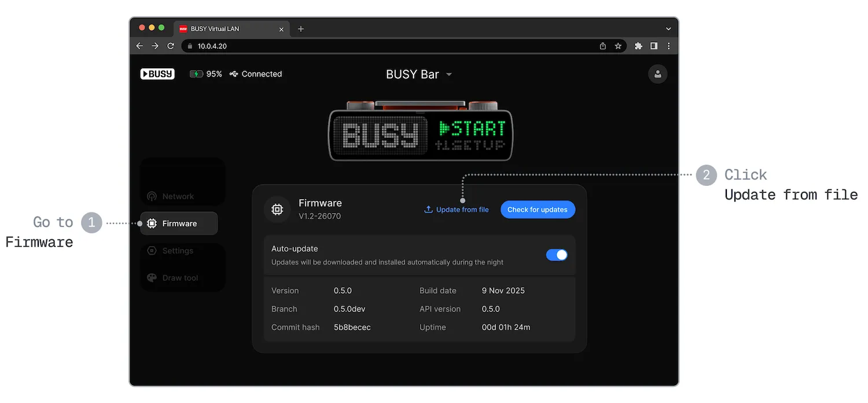
Task: Open the browser extensions puzzle icon
Action: coord(638,46)
